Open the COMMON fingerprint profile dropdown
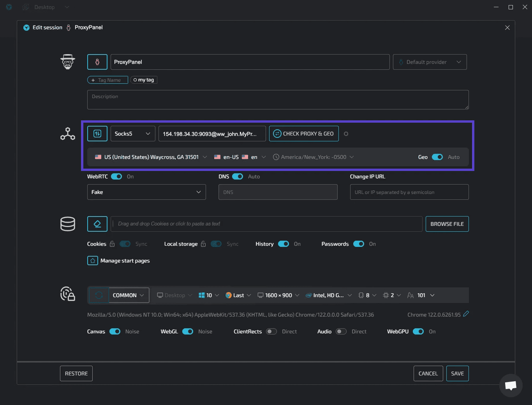 [x=129, y=295]
